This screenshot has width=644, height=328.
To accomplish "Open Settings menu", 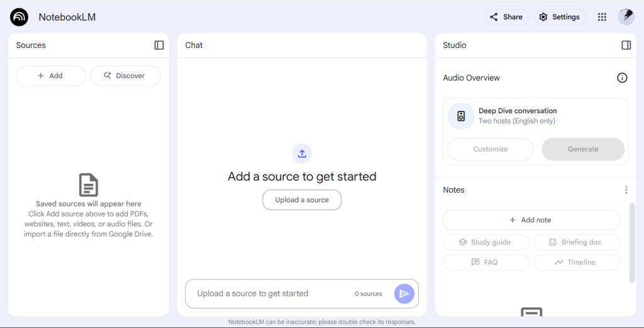I will tap(560, 17).
